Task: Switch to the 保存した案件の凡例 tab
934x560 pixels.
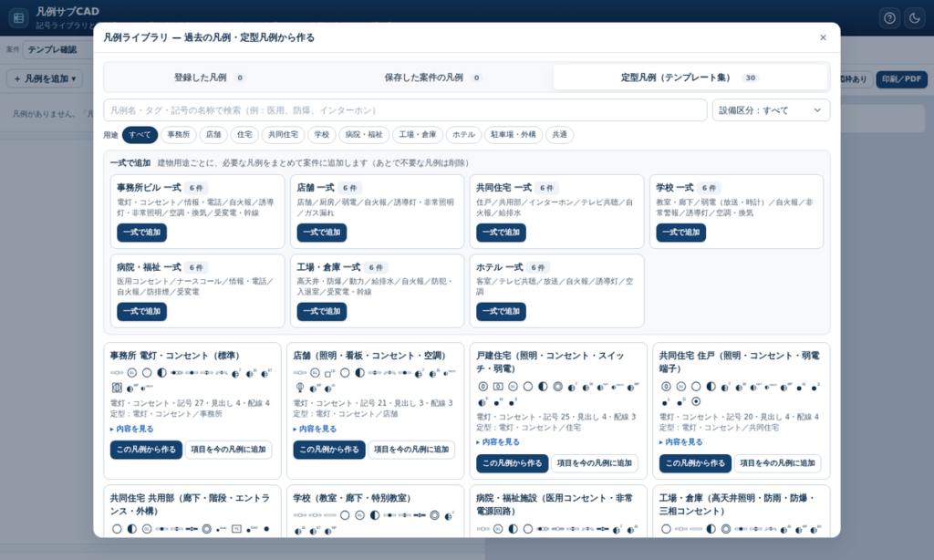Action: pyautogui.click(x=431, y=78)
